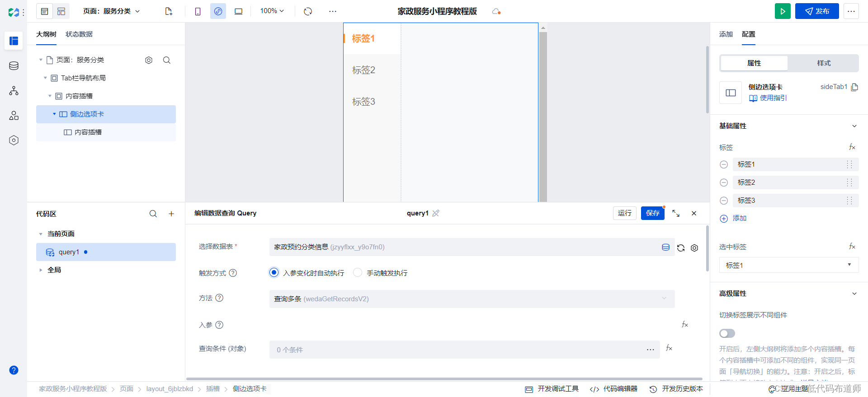Collapse the 当前页面 code section

41,234
